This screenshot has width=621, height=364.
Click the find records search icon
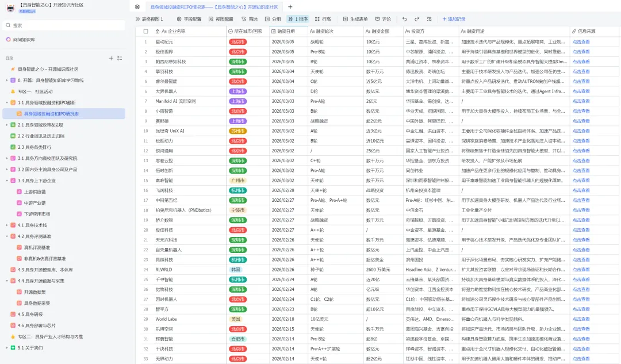click(x=430, y=19)
